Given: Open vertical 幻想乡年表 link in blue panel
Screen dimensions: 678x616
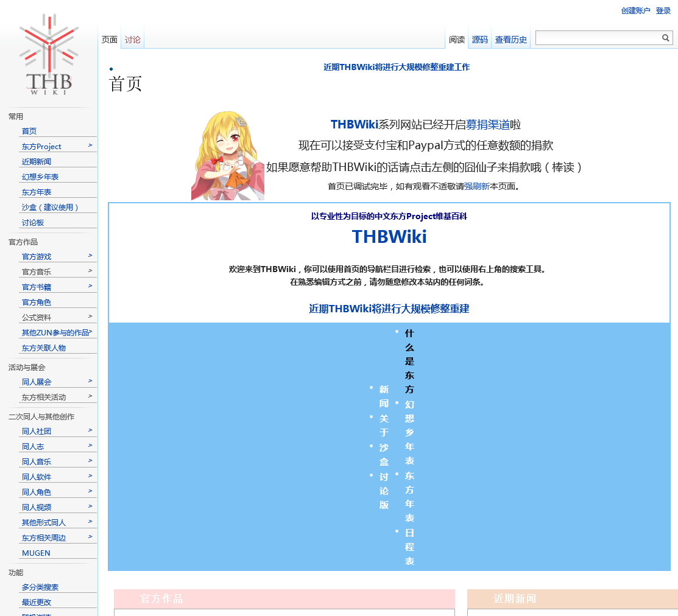Looking at the screenshot, I should coord(409,432).
